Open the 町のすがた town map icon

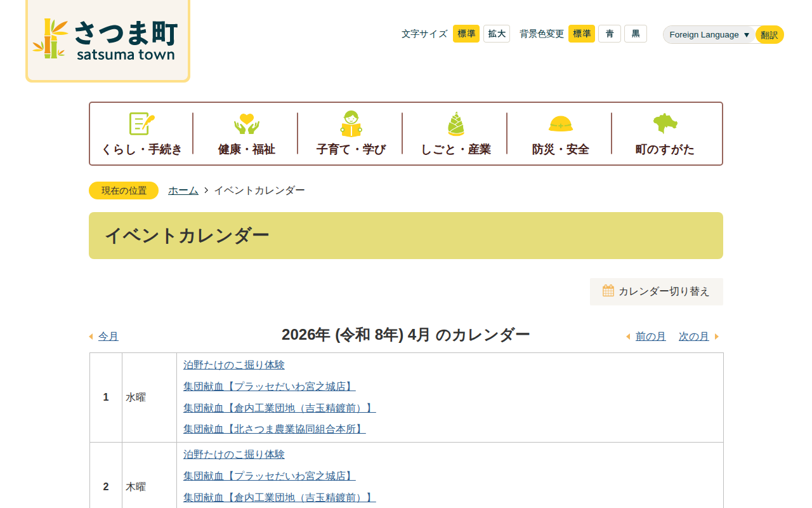pyautogui.click(x=665, y=124)
